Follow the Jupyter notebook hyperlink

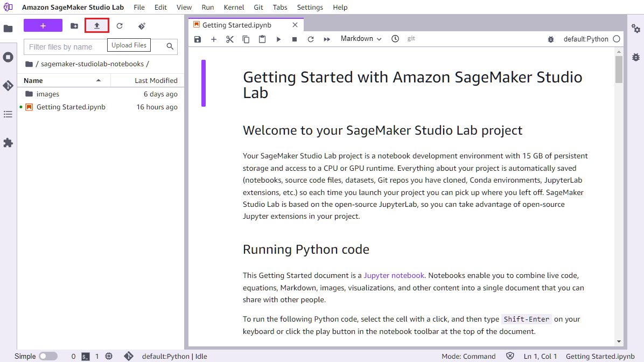394,275
